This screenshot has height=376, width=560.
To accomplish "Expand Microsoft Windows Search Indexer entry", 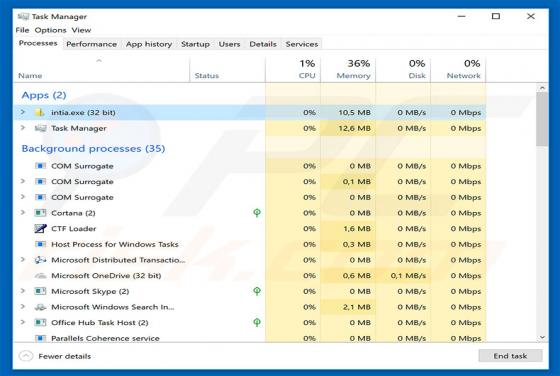I will (x=23, y=307).
